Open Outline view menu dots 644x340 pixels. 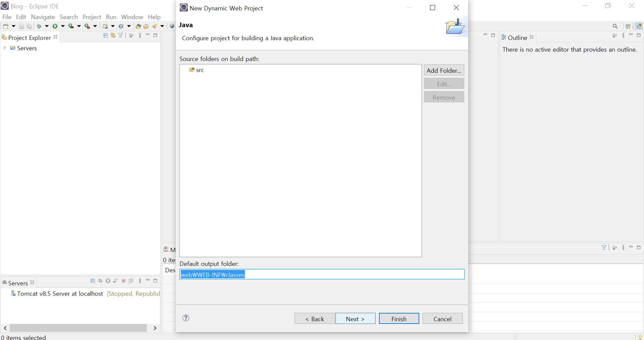tap(623, 35)
